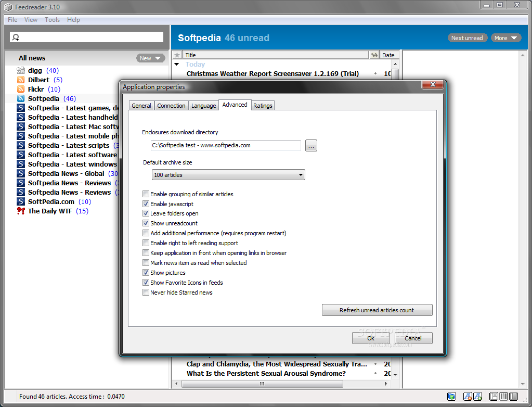
Task: Click the Cancel button
Action: (x=413, y=338)
